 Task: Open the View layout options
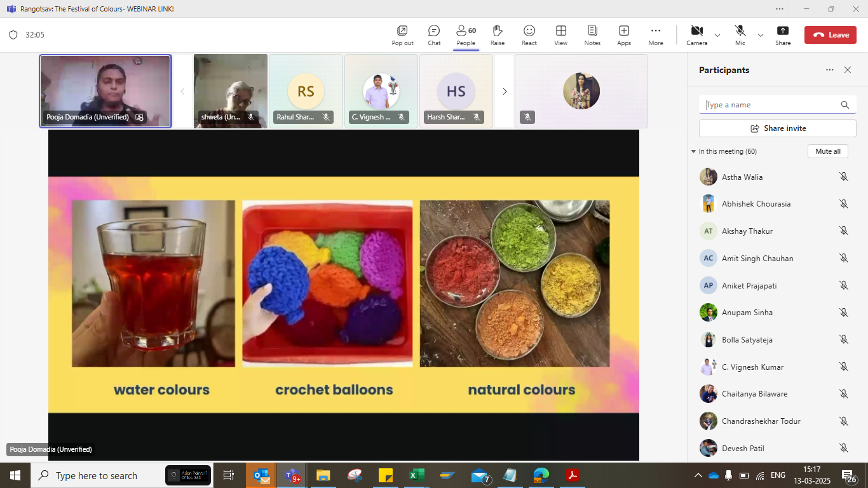[560, 34]
